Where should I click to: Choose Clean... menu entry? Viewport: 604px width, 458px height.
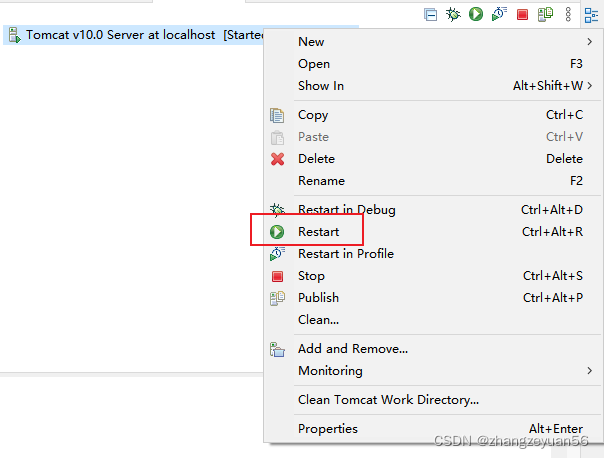click(x=432, y=319)
